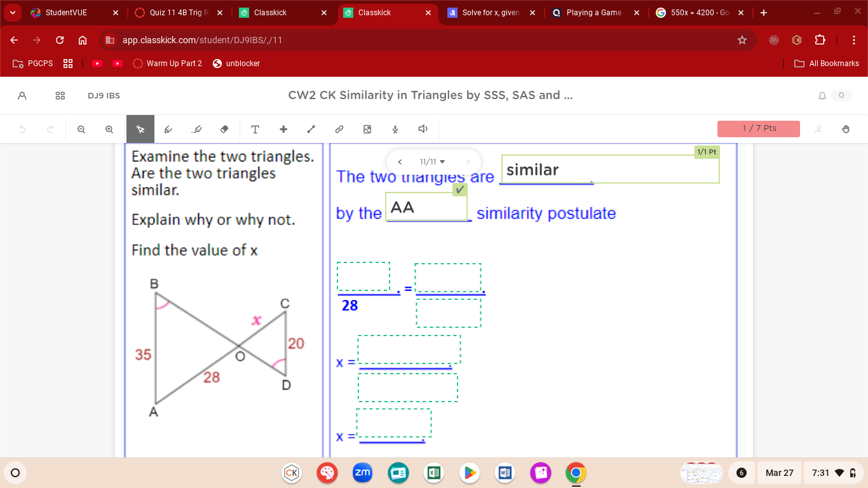Select the text tool

click(x=255, y=129)
